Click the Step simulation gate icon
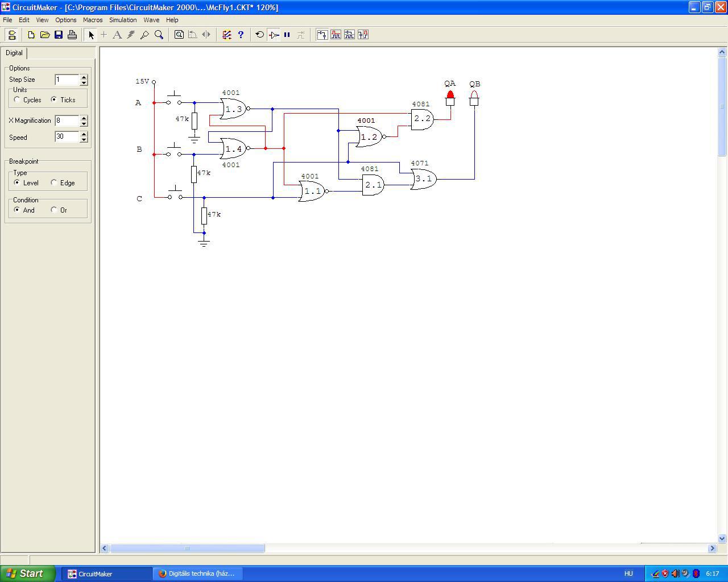Viewport: 728px width, 582px height. 274,35
